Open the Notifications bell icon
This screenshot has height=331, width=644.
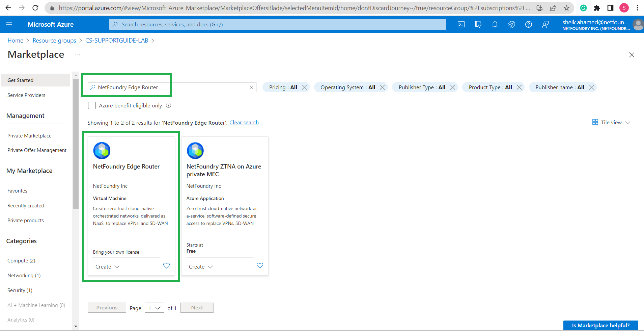pos(495,24)
